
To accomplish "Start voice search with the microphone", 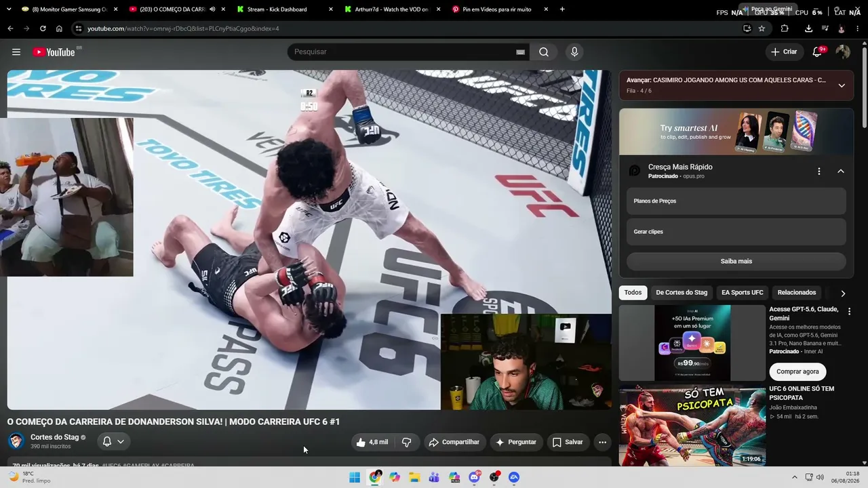I will tap(574, 52).
